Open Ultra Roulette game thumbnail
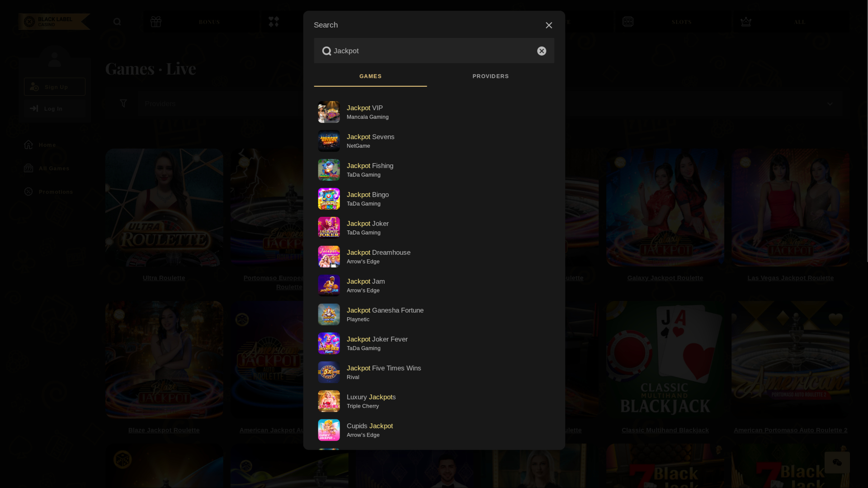Screen dimensions: 868x488 click(x=164, y=207)
